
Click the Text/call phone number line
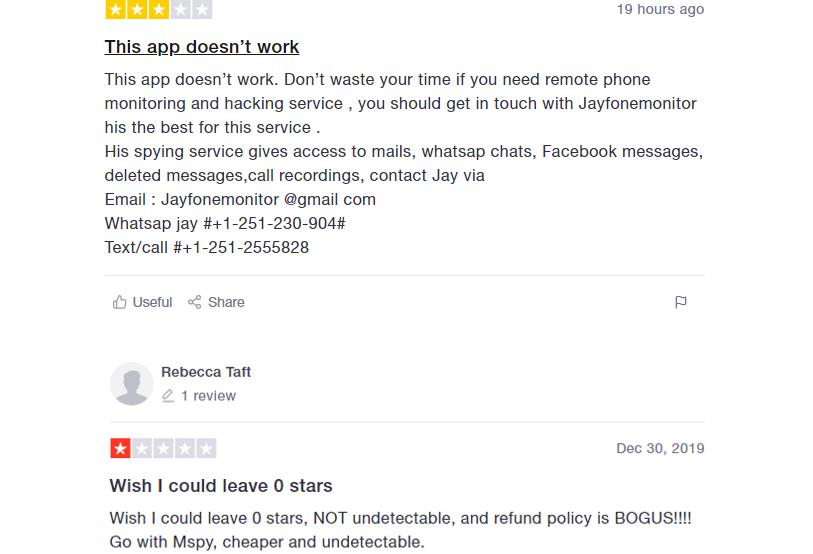coord(207,247)
